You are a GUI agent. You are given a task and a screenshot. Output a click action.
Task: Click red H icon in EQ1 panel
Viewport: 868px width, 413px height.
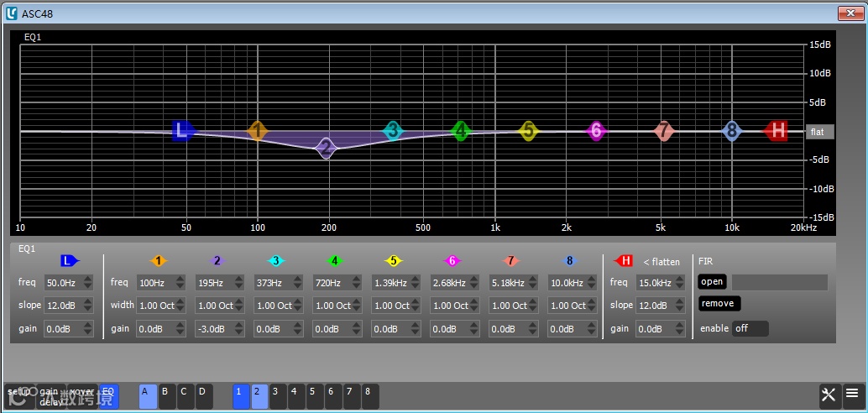[624, 261]
